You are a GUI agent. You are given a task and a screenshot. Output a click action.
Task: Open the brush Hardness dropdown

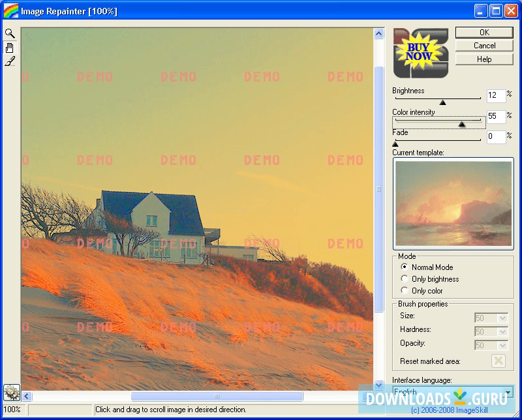[502, 331]
